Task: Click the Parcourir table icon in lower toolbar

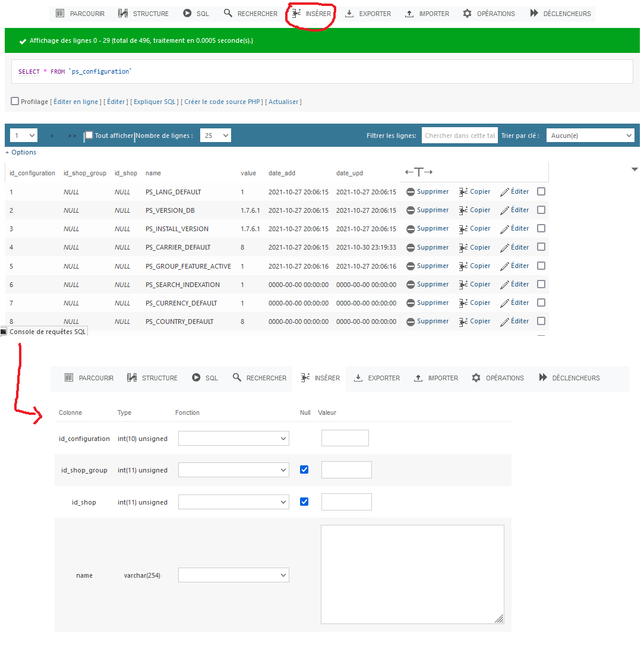Action: coord(69,377)
